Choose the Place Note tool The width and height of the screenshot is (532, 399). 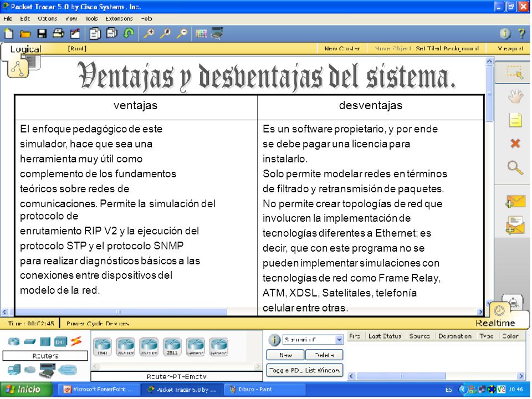[x=515, y=120]
